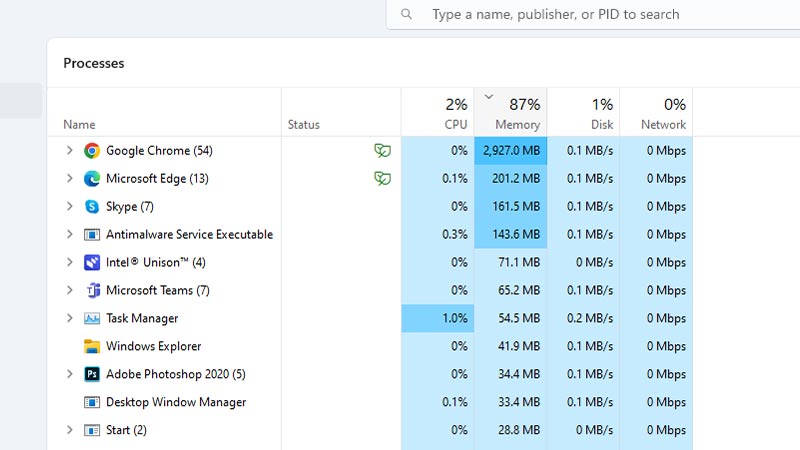Select the Task Manager process name
The height and width of the screenshot is (450, 800).
pos(142,318)
